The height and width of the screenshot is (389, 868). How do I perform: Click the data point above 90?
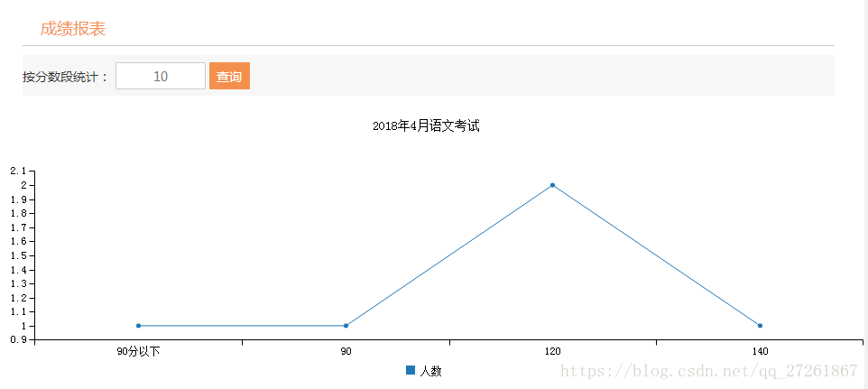346,325
